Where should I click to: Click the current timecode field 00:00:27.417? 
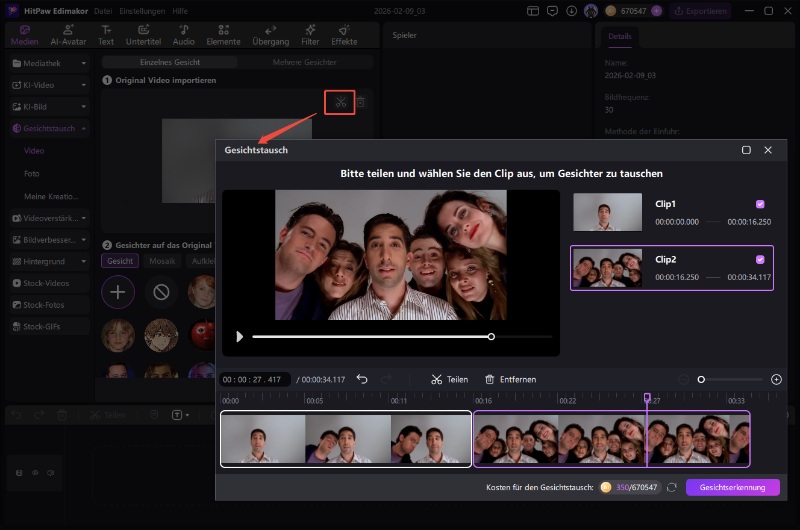click(x=253, y=380)
